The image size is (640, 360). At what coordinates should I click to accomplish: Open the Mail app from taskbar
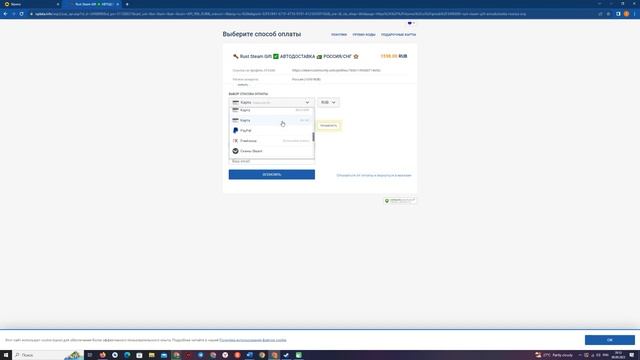(x=164, y=355)
